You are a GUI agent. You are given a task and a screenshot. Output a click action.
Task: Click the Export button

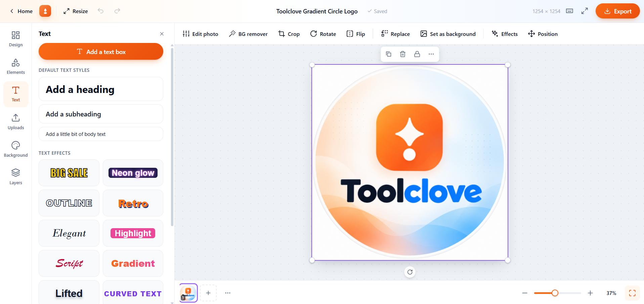point(617,11)
